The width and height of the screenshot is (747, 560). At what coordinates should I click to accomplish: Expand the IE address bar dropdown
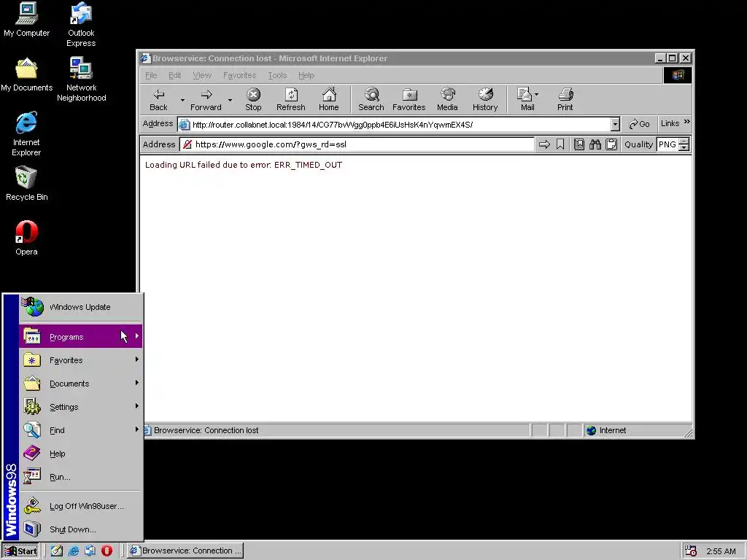pos(615,124)
